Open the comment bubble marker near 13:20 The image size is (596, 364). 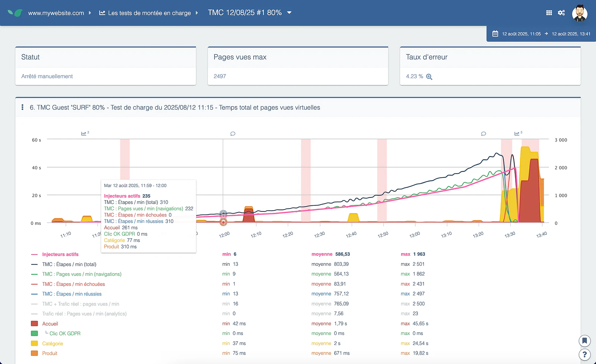tap(484, 134)
